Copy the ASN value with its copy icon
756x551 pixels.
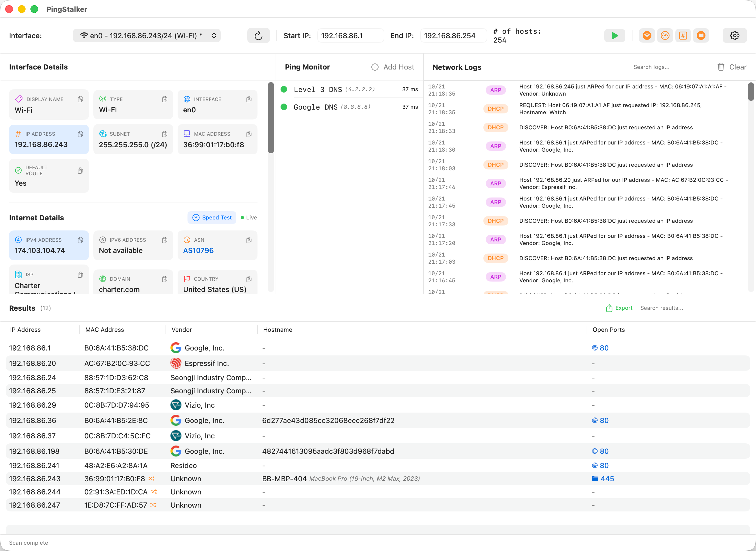(249, 240)
